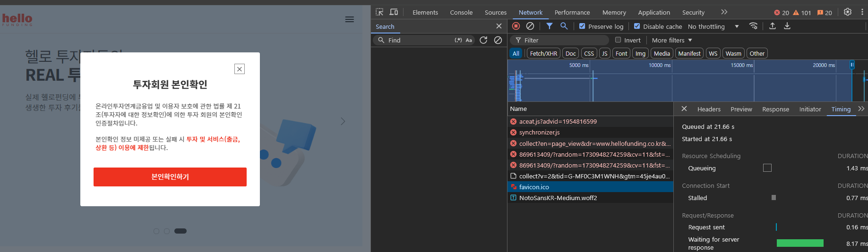Screen dimensions: 868x252
Task: Show more DevTools tabs chevron
Action: [724, 12]
